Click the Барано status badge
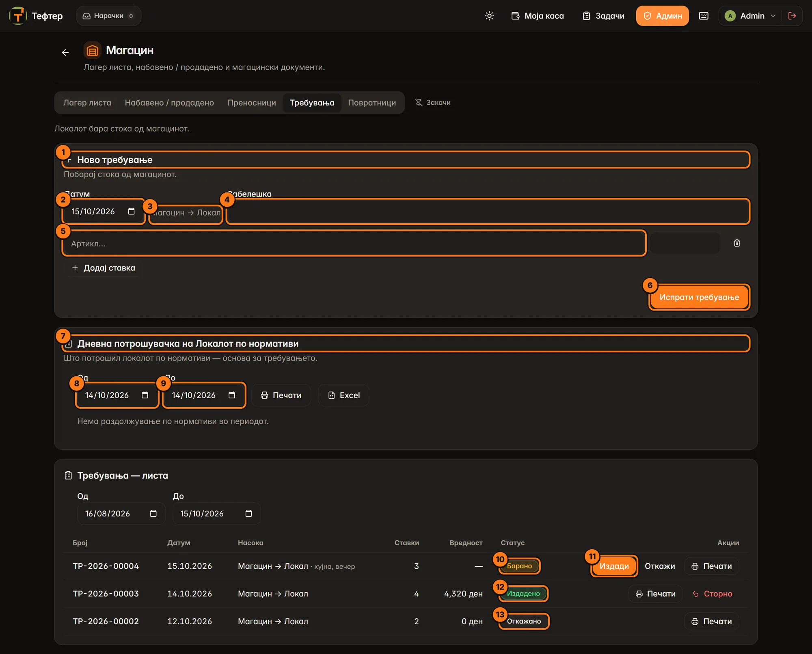 [520, 566]
